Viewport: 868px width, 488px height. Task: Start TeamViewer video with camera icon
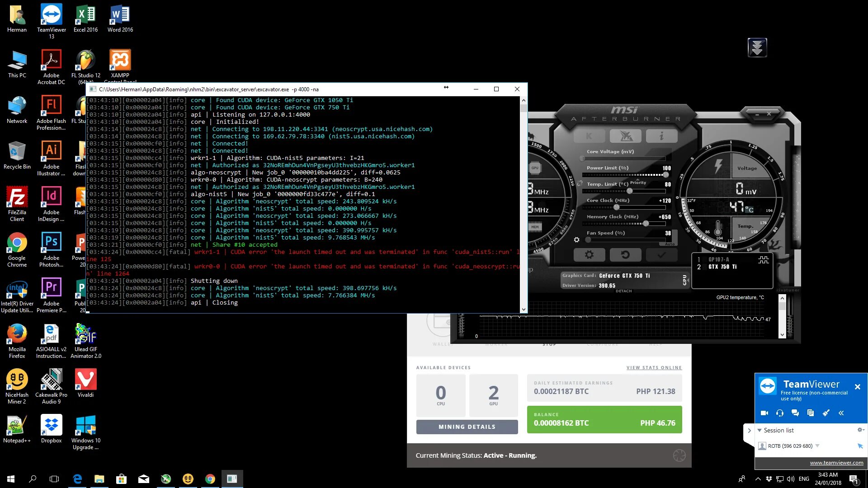(764, 413)
